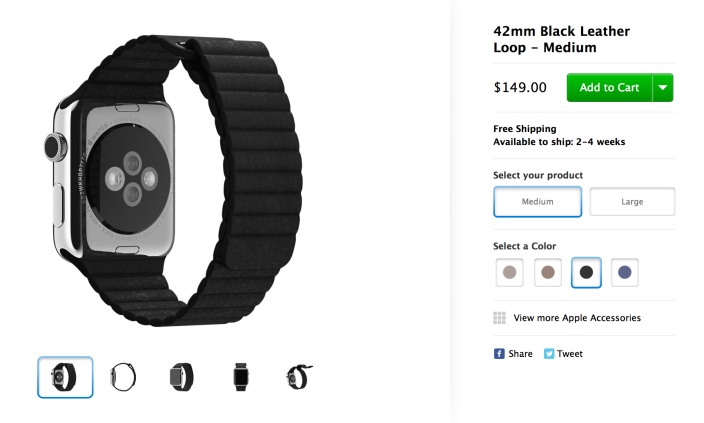Choose the bright blue color swatch
The height and width of the screenshot is (423, 704).
click(x=625, y=272)
